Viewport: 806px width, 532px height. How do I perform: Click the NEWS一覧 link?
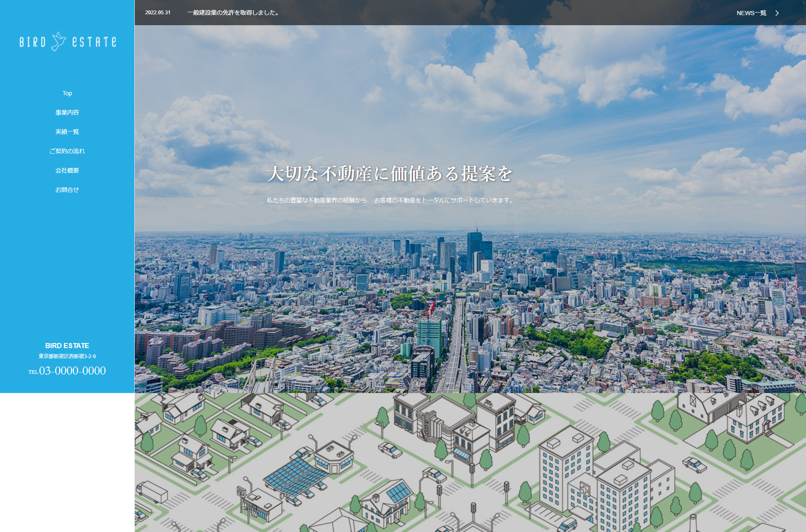tap(751, 13)
